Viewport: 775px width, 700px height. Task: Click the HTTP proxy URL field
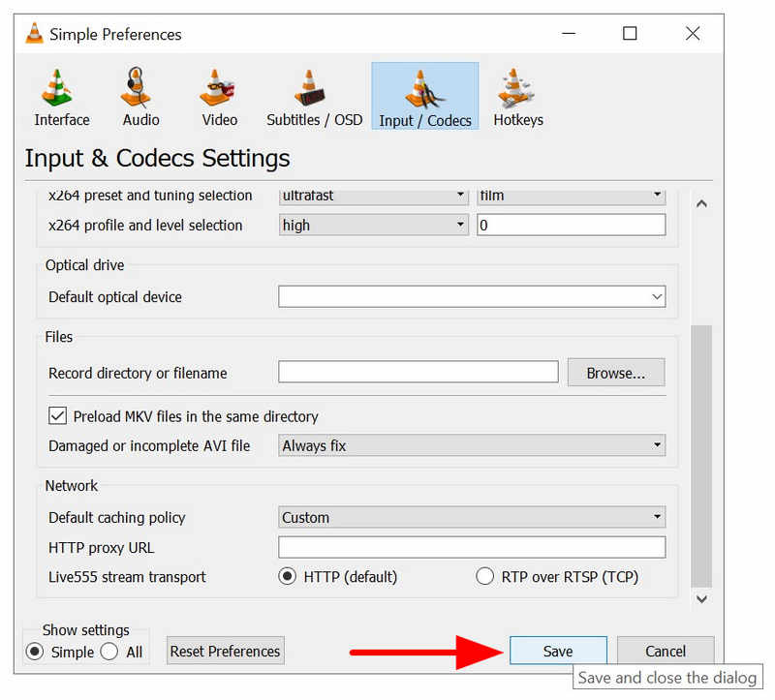pos(471,547)
